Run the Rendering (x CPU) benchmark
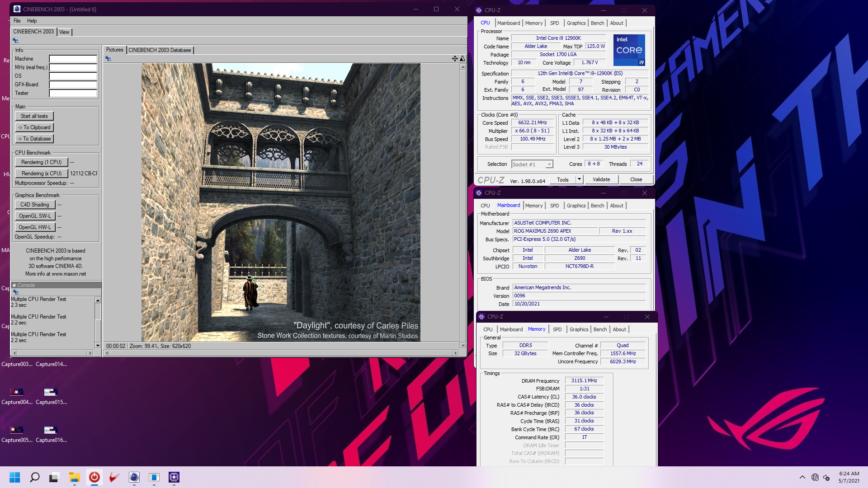 tap(42, 174)
